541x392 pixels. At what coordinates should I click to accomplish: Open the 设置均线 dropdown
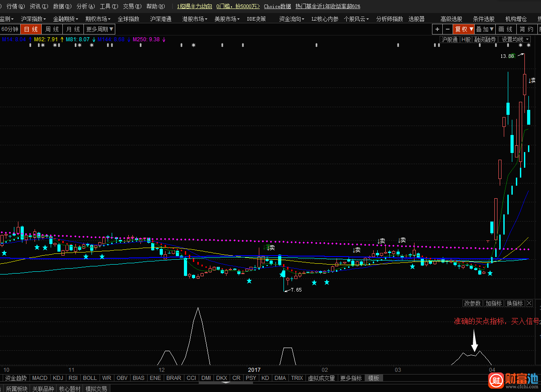click(x=515, y=39)
